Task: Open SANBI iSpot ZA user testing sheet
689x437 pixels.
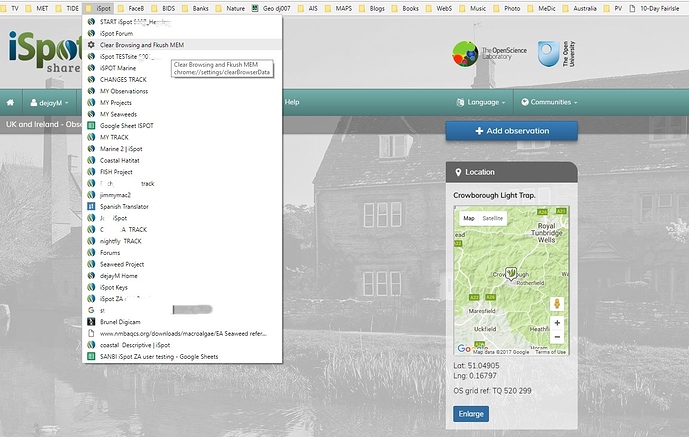Action: tap(182, 357)
